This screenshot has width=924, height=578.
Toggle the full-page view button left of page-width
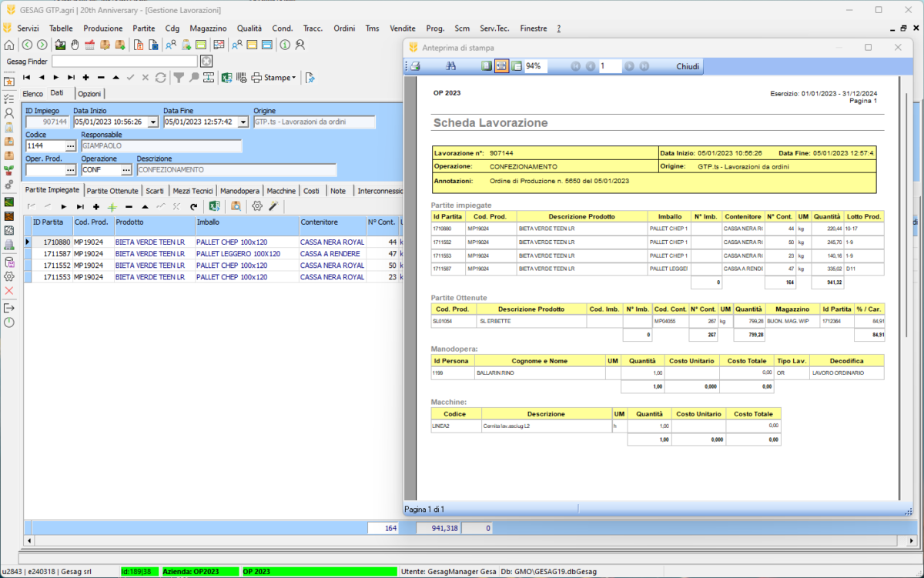[487, 66]
